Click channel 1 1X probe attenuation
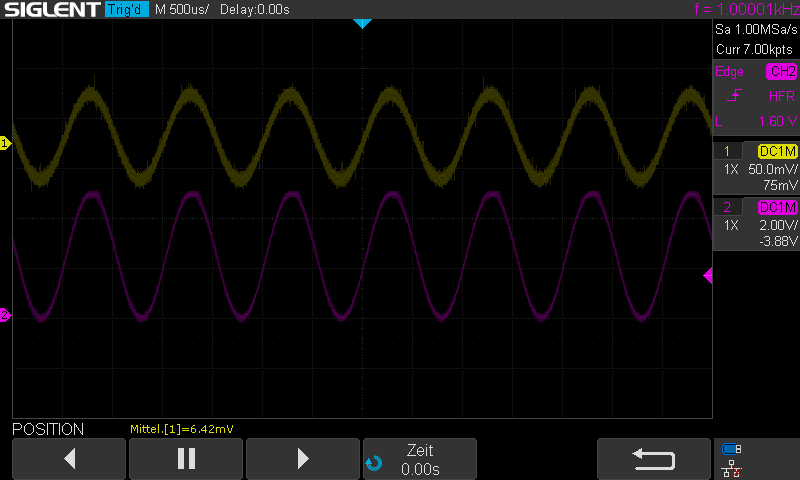 click(731, 169)
